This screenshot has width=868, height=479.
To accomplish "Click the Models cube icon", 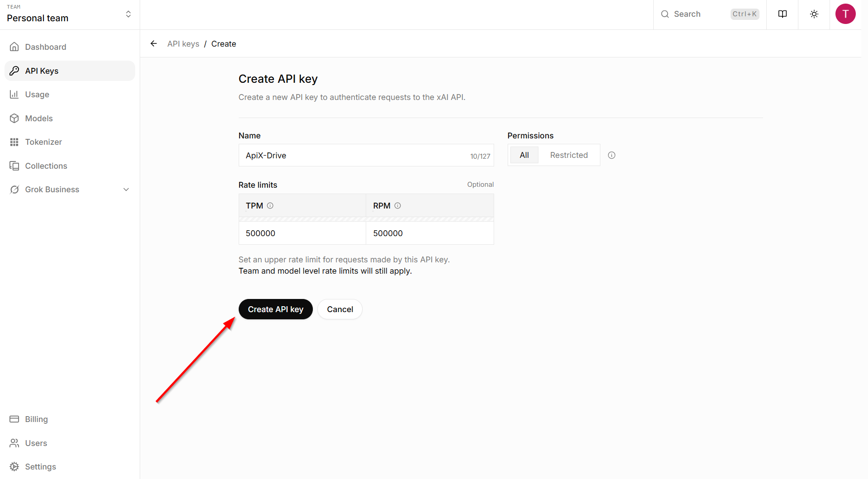I will (x=15, y=118).
